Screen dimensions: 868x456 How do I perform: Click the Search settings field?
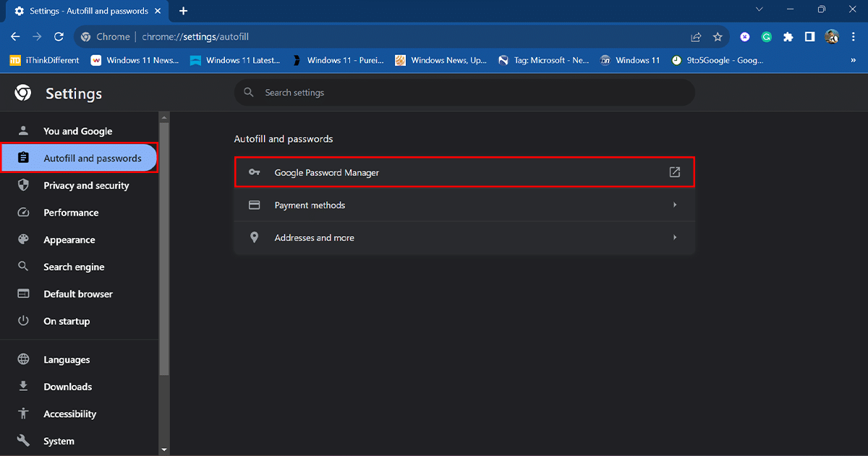pyautogui.click(x=463, y=93)
